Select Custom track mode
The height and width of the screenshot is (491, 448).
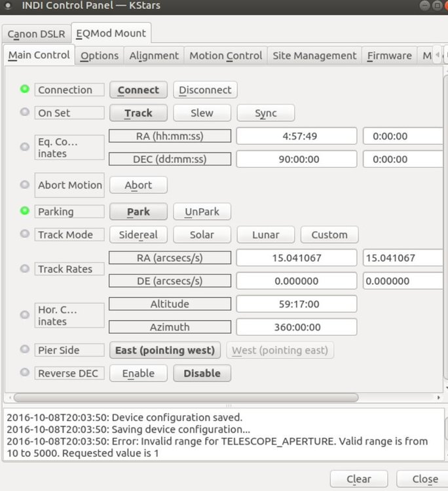coord(329,235)
